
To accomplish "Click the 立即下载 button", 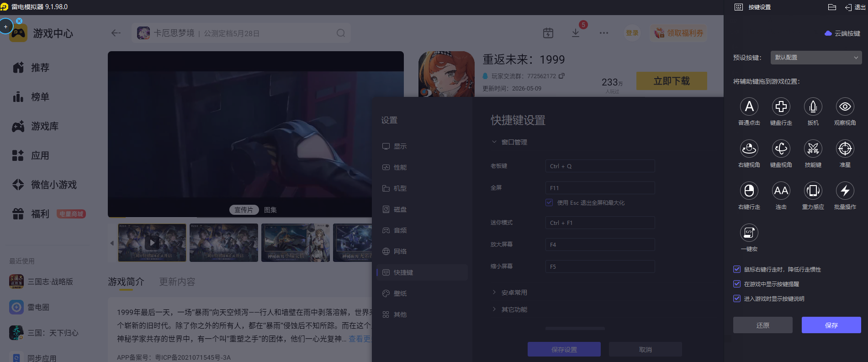I will [x=672, y=81].
